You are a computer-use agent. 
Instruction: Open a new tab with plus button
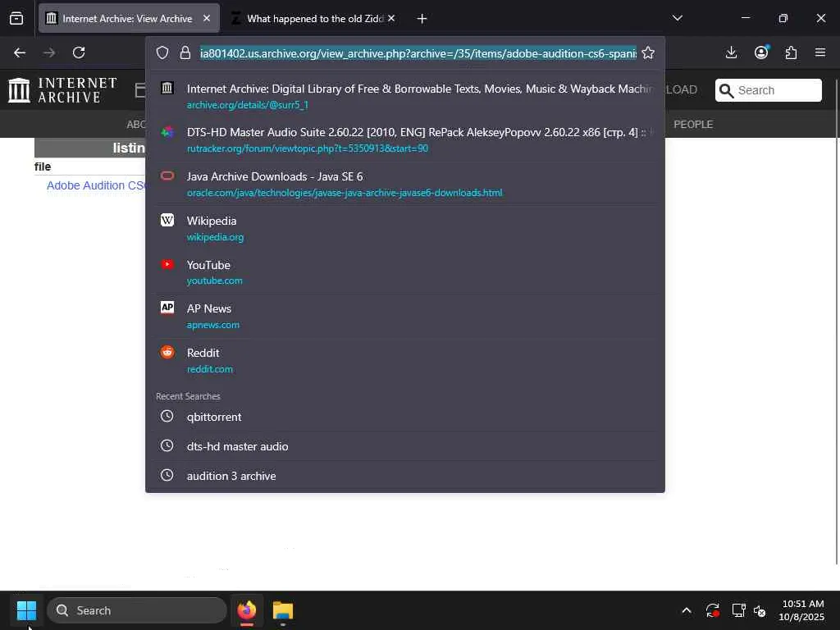(x=422, y=19)
